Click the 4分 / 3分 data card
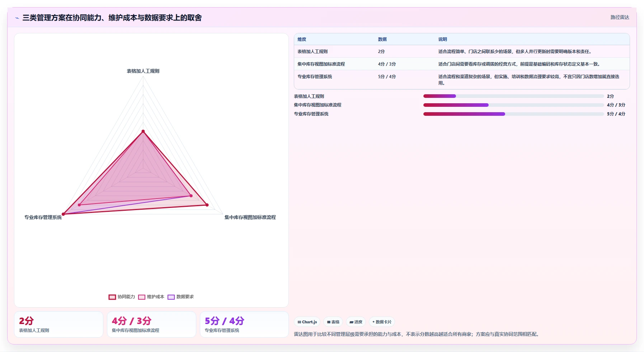The image size is (644, 352). coord(151,324)
